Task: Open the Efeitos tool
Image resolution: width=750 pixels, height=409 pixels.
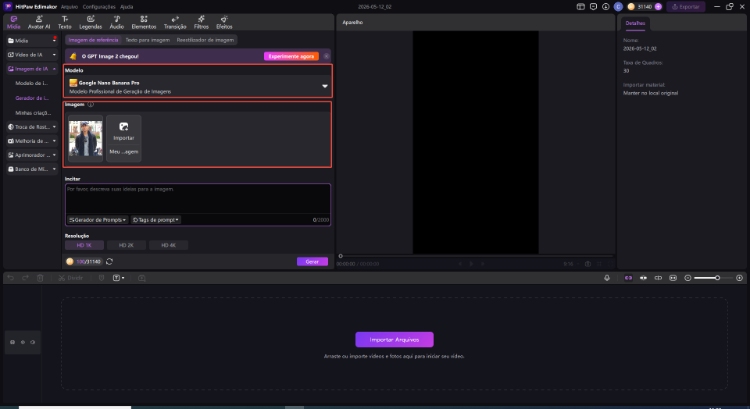Action: [224, 22]
